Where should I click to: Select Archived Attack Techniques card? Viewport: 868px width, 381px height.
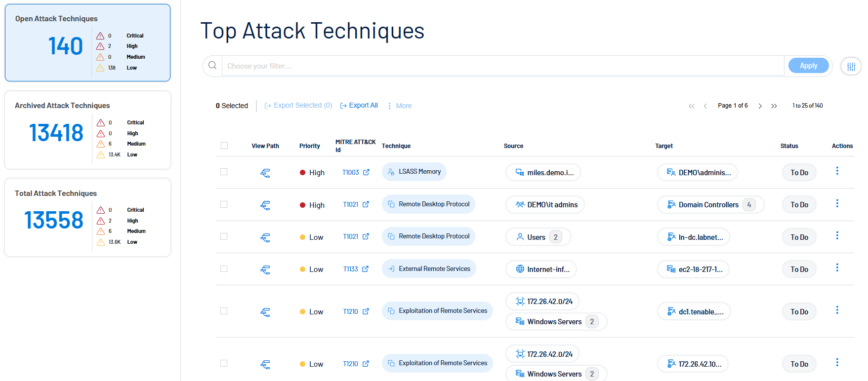point(87,130)
